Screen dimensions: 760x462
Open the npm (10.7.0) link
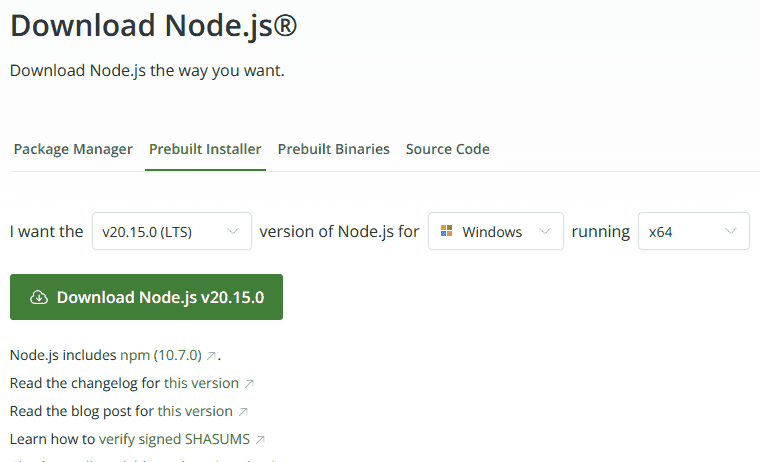(x=161, y=355)
